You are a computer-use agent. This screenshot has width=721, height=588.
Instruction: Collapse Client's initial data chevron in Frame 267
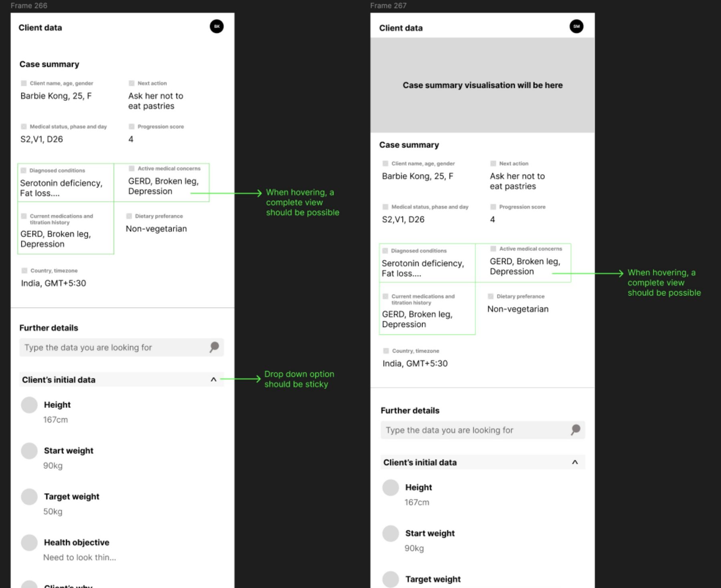(575, 462)
